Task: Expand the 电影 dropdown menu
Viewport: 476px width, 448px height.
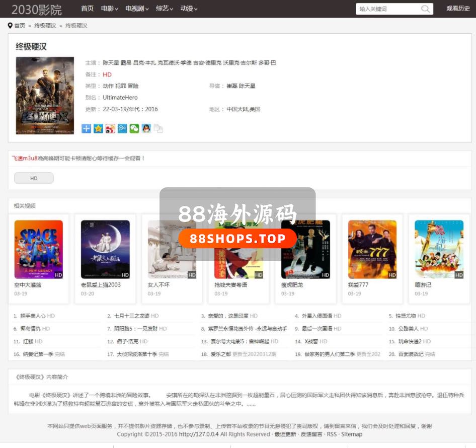Action: point(110,9)
